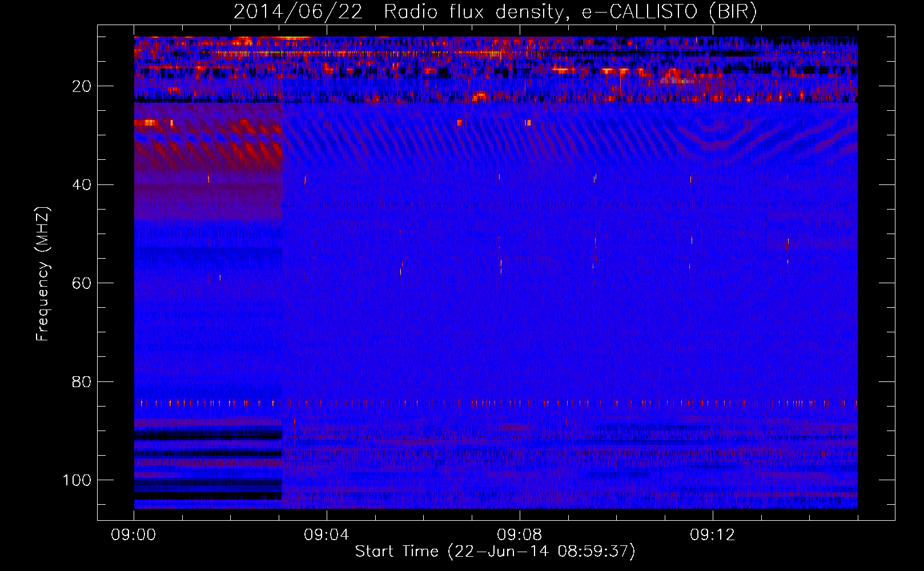Click the 'Start Time (22-Jun-14 08:59:37)' label
Screen dimensions: 924x571
(495, 551)
